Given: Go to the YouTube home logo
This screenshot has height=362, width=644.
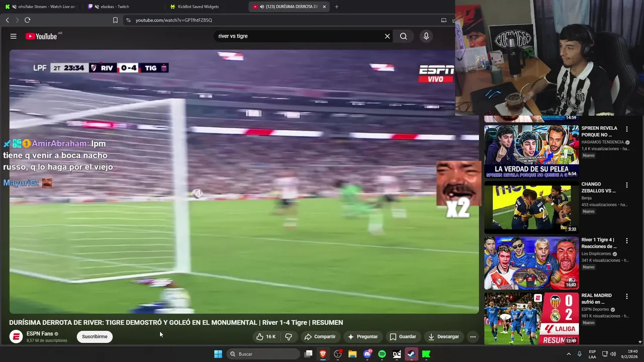Looking at the screenshot, I should coord(41,36).
